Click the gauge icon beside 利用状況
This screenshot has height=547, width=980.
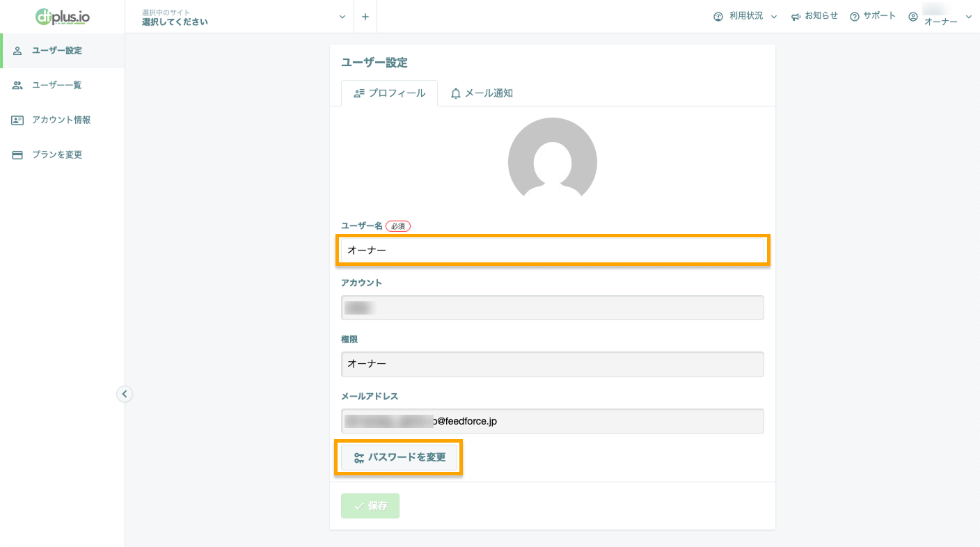pos(718,17)
